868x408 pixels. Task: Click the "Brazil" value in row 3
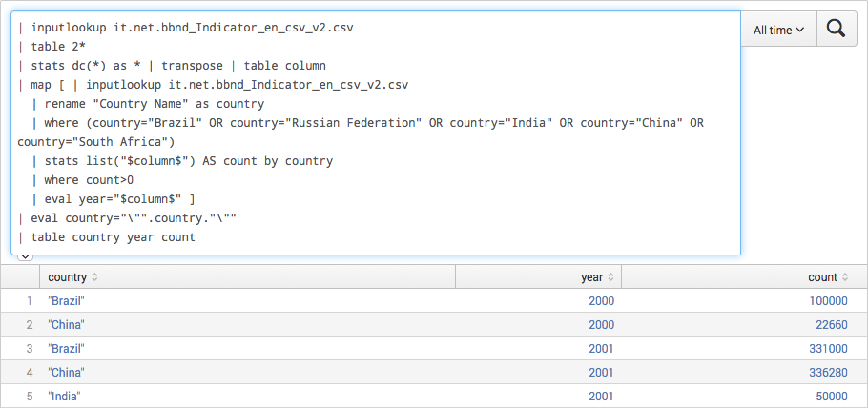pos(66,348)
